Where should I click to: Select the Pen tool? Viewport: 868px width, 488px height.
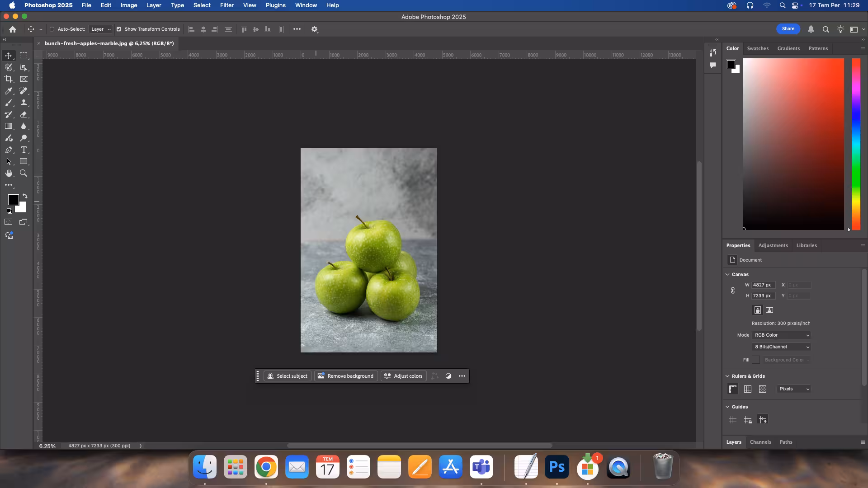9,150
